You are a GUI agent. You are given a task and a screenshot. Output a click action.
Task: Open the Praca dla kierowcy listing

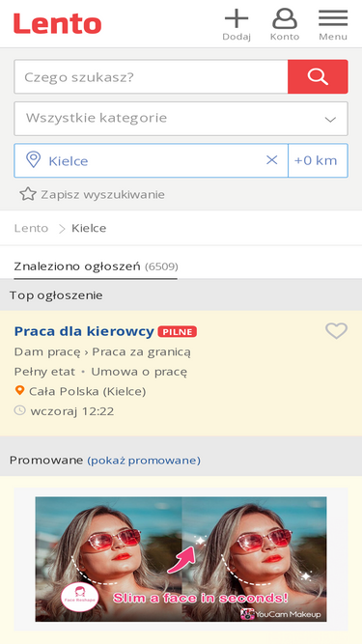pos(84,331)
